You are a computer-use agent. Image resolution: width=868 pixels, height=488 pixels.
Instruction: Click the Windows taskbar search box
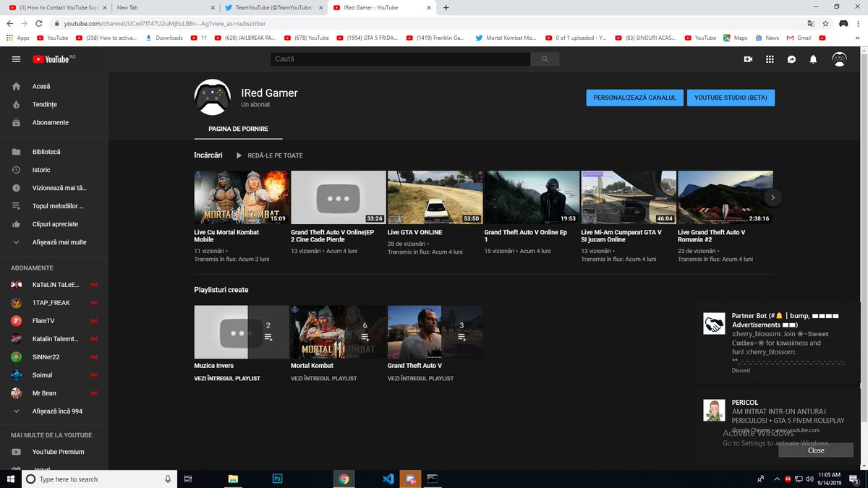pyautogui.click(x=99, y=479)
